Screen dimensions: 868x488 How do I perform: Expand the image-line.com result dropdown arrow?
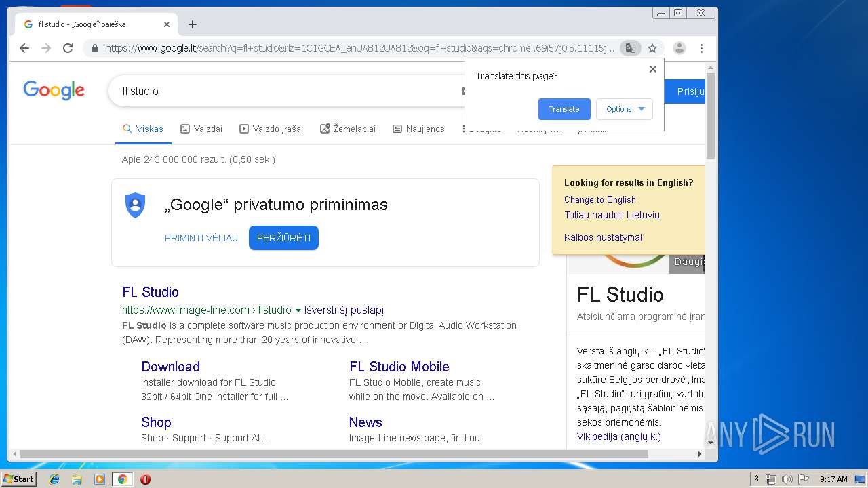298,310
